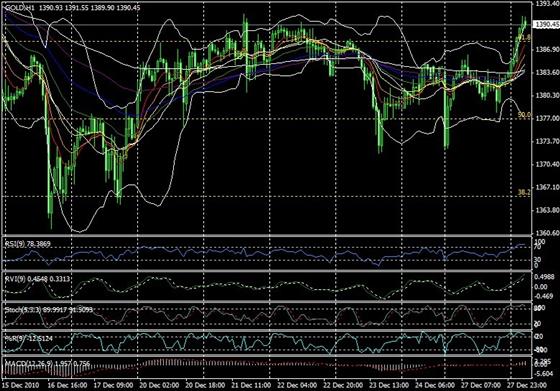Click the 1386.90 price scale value

[547, 50]
